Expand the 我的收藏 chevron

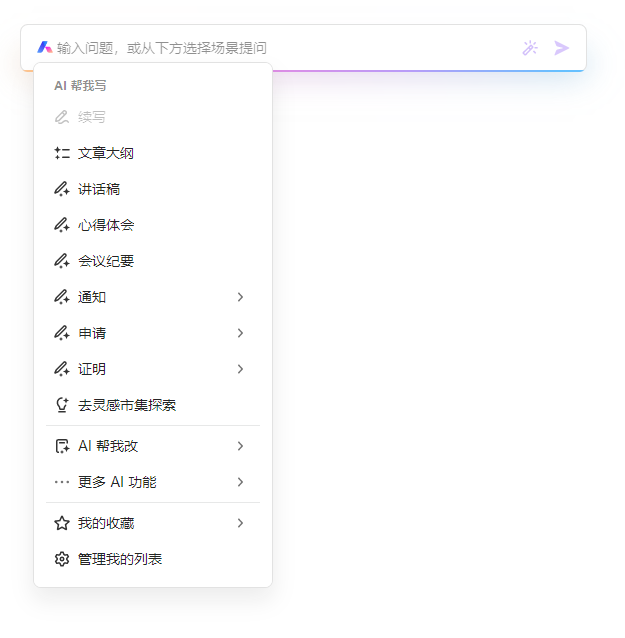[x=240, y=523]
